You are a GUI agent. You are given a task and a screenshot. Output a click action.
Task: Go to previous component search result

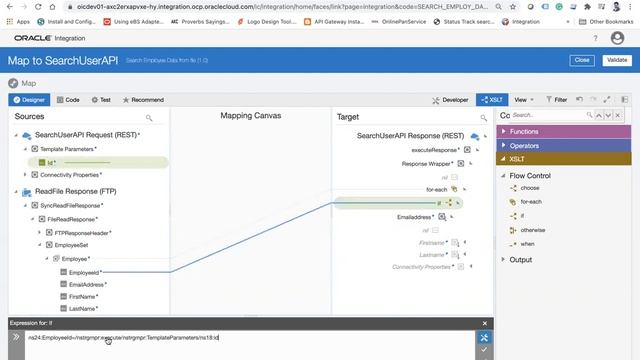point(599,116)
